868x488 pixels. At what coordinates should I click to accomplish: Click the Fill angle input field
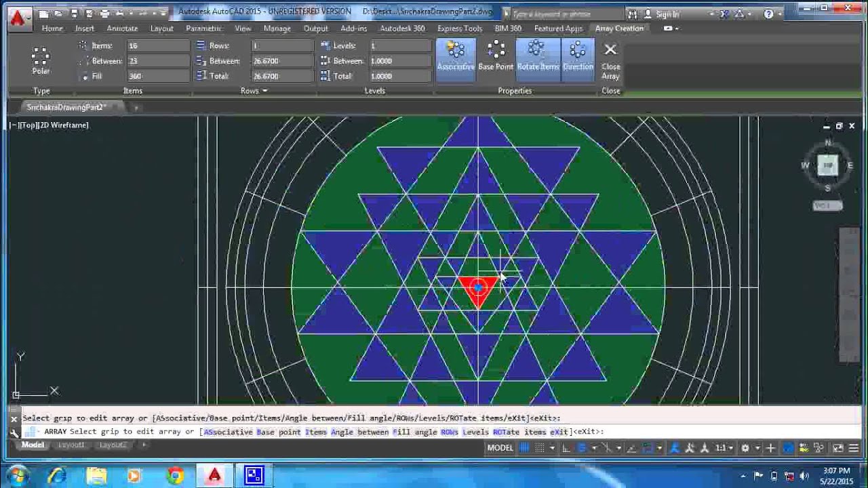click(x=158, y=76)
